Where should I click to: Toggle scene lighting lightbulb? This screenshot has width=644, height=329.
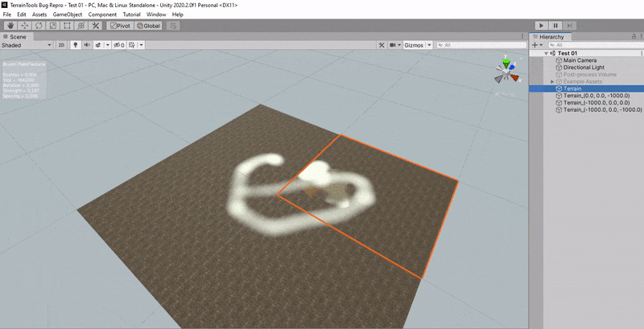[x=75, y=45]
